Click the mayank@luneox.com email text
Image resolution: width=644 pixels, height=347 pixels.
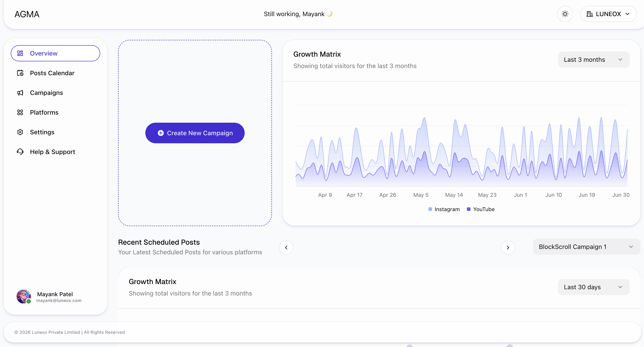pyautogui.click(x=59, y=300)
